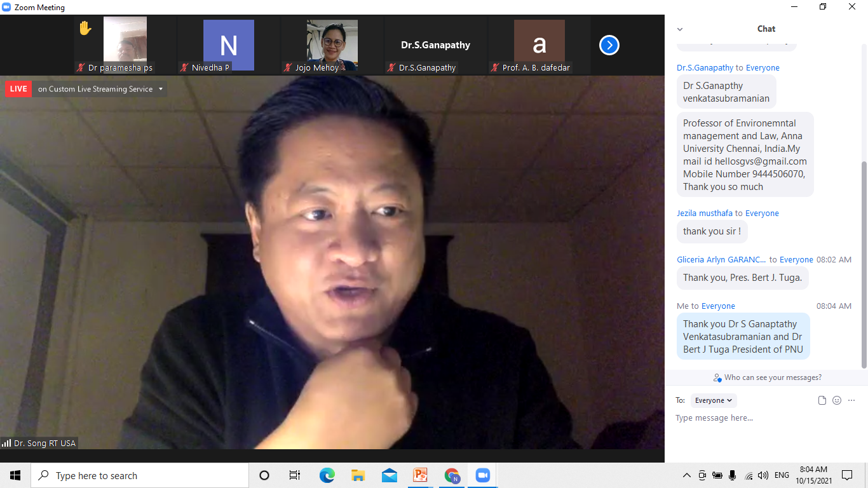Open File Explorer from taskbar
Screen dimensions: 868x488
click(x=358, y=475)
